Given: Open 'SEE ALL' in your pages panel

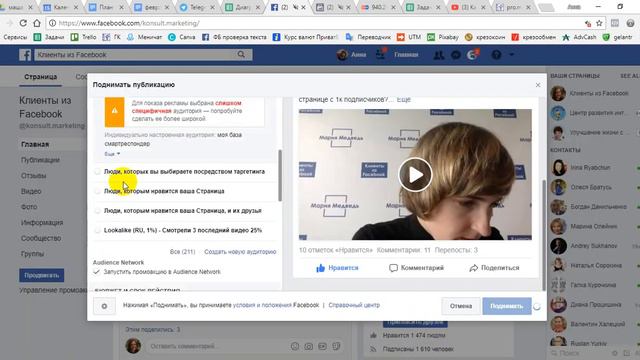Looking at the screenshot, I should pos(629,76).
